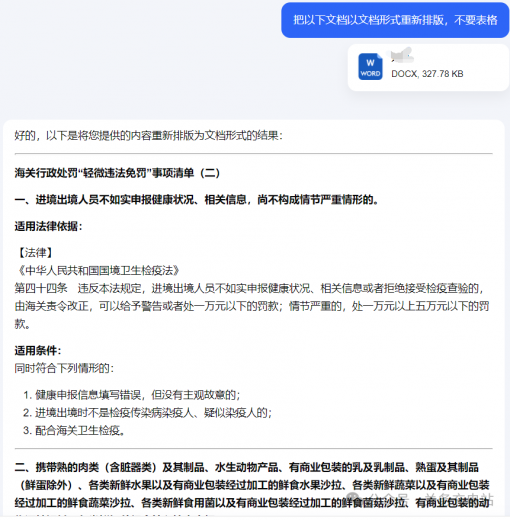The image size is (510, 520).
Task: Select the 适用条件 subheading
Action: tap(38, 350)
